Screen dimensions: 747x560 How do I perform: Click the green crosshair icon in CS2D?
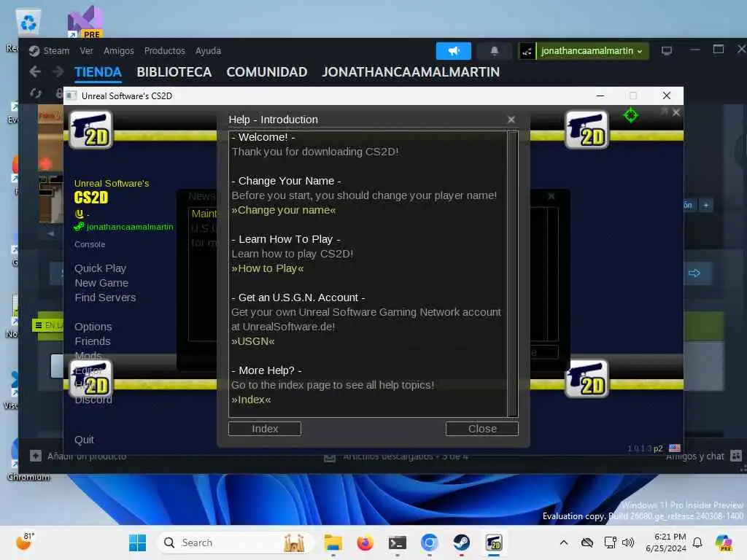pyautogui.click(x=631, y=115)
